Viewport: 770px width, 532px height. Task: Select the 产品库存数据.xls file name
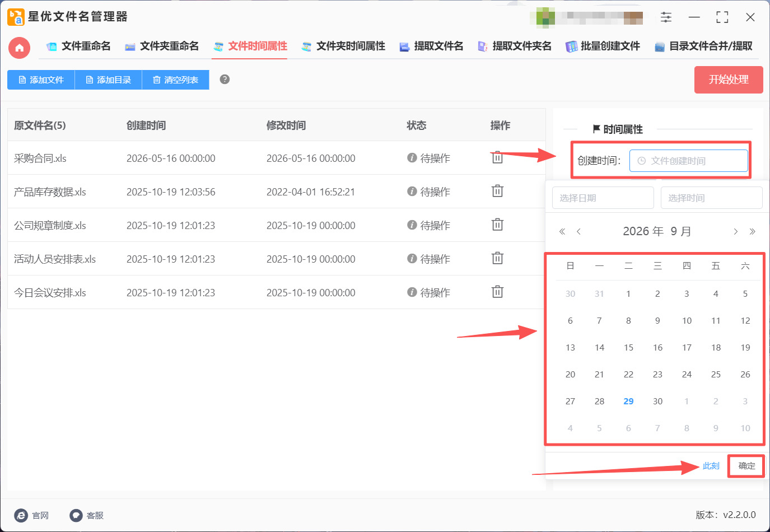50,192
